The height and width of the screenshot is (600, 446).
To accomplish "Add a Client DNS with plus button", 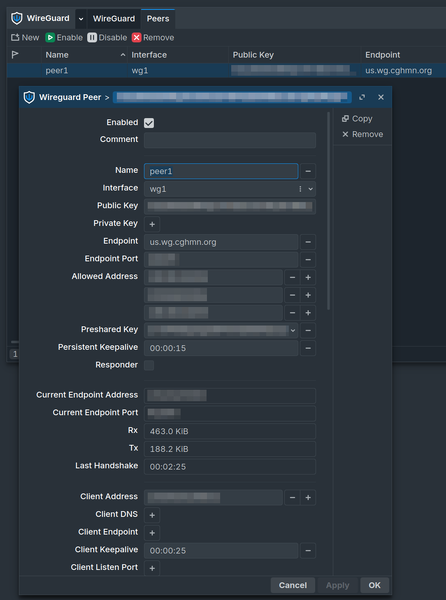I will (x=152, y=515).
